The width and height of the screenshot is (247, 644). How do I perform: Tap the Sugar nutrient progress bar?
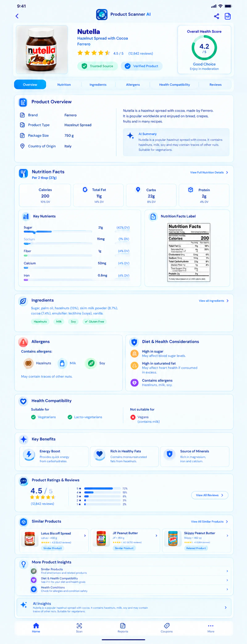[x=58, y=232]
